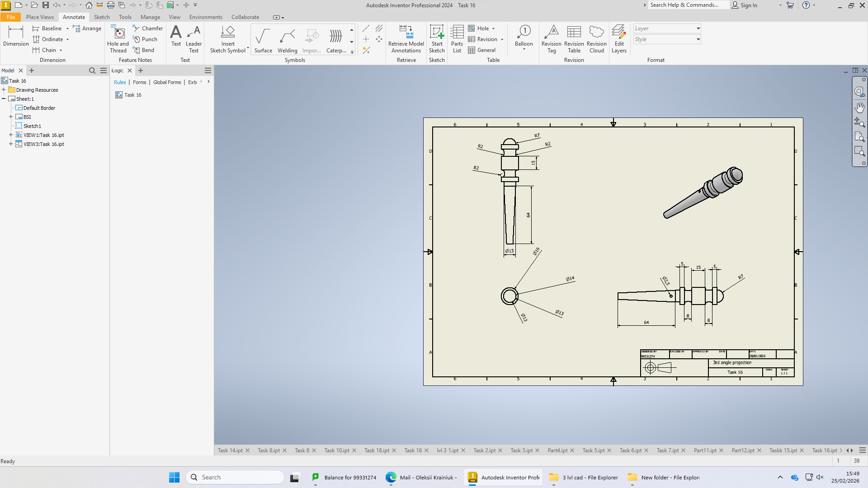868x488 pixels.
Task: Choose the Hole and Thread note tool
Action: point(118,39)
